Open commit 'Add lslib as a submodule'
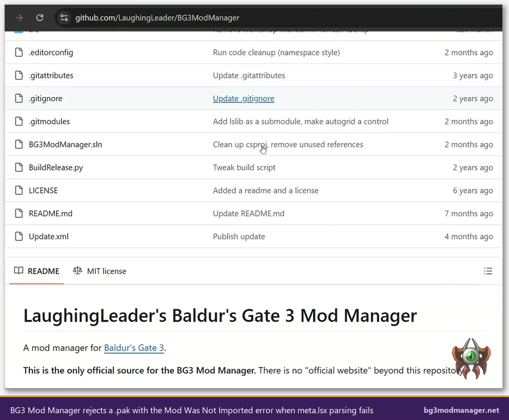The image size is (509, 420). pos(301,121)
